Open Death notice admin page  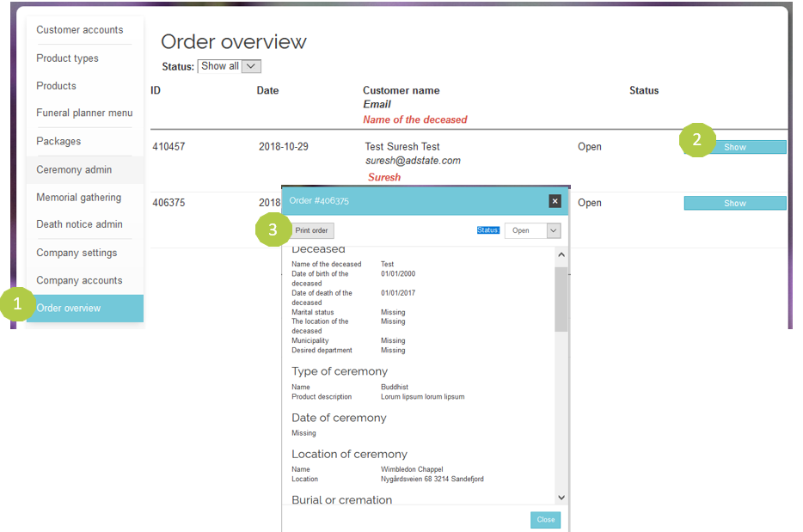[79, 225]
